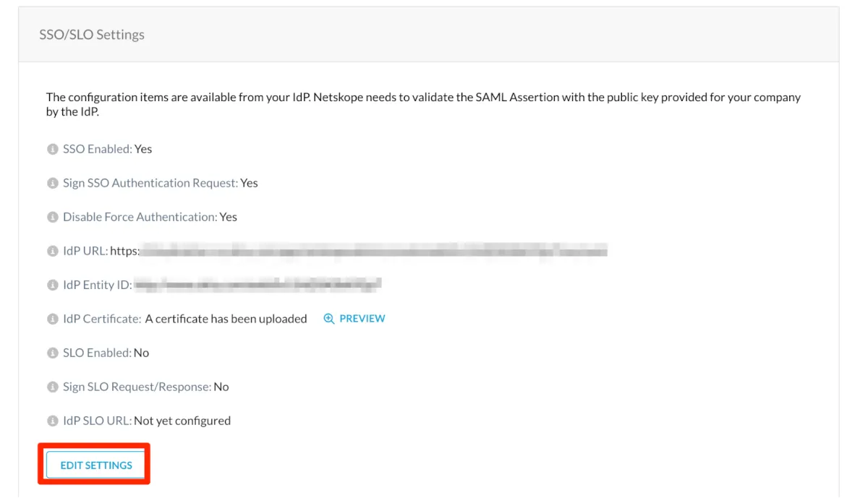The width and height of the screenshot is (868, 498).
Task: Click the SLO Enabled info icon
Action: [52, 353]
